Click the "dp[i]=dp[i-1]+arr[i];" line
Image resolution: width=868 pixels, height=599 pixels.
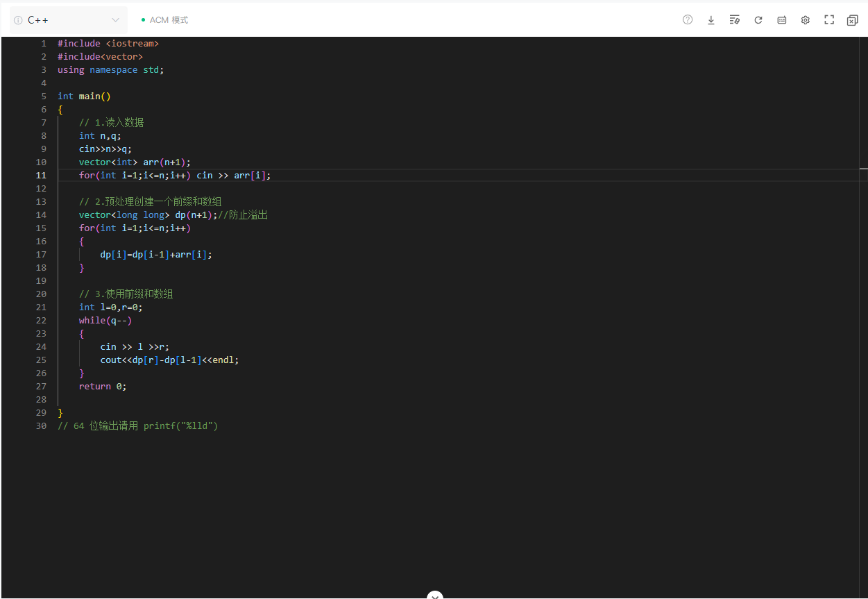(x=156, y=255)
